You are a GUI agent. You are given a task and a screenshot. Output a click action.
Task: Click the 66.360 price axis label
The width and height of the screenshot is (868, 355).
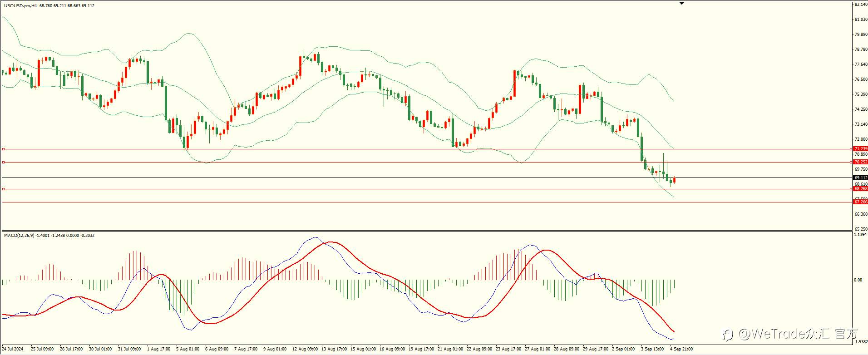click(861, 214)
